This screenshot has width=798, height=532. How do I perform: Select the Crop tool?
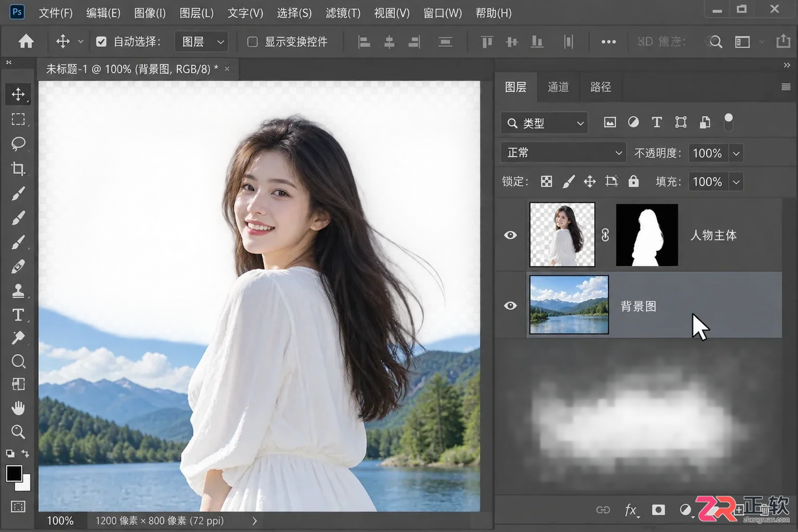18,168
